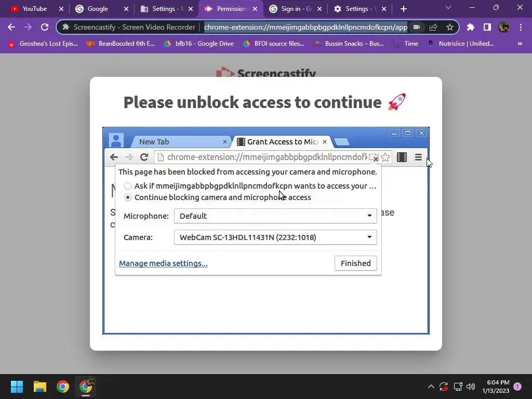Click the sync status tray icon
The image size is (532, 399).
tap(444, 387)
